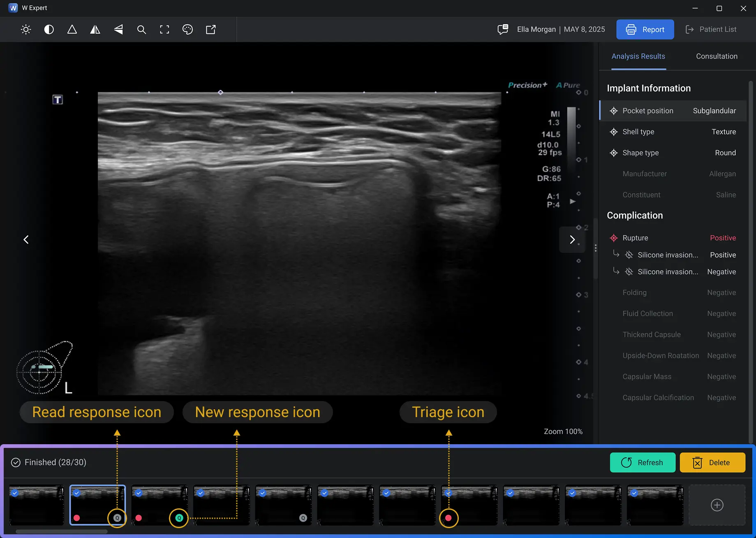Toggle the checkmark on the last thumbnail
This screenshot has height=538, width=756.
coord(634,493)
